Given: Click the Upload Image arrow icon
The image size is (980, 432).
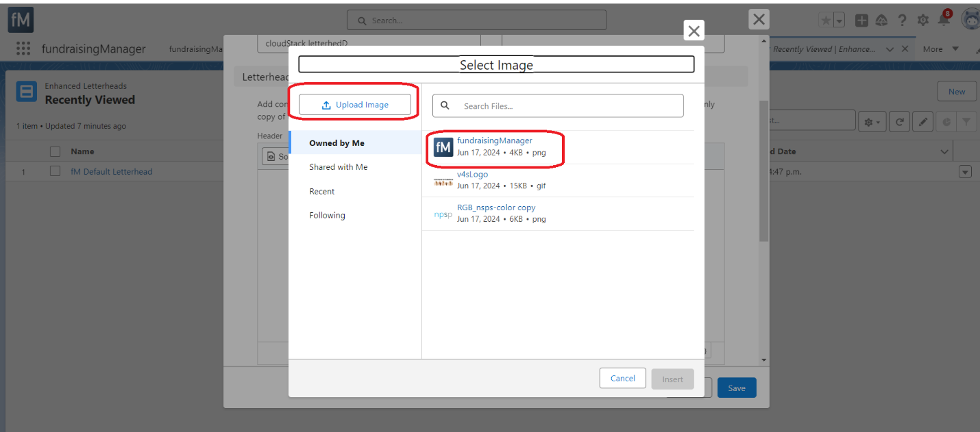Looking at the screenshot, I should pos(326,105).
